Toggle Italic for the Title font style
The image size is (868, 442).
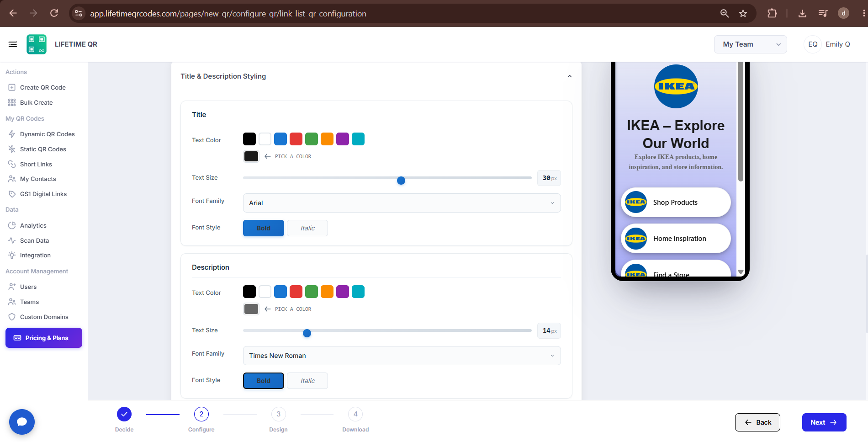pos(307,228)
